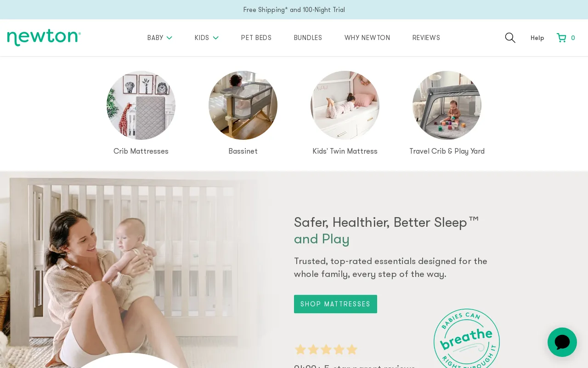Click the Shop Mattresses button

[335, 304]
